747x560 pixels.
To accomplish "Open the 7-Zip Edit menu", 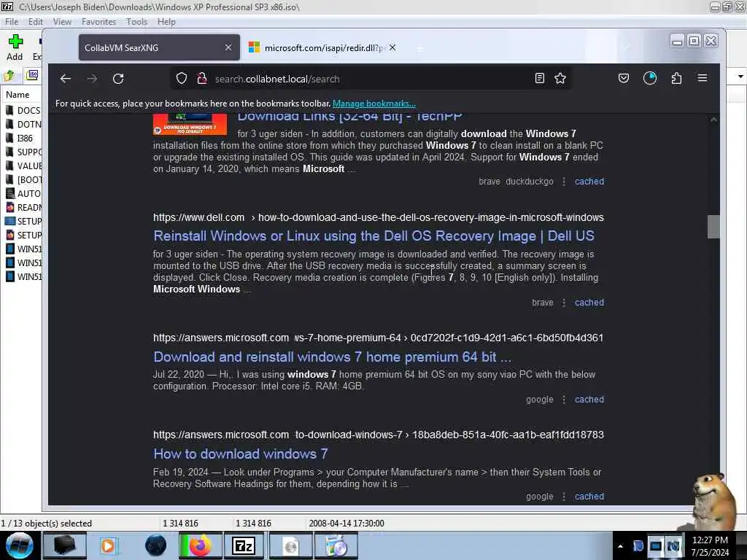I will (35, 22).
